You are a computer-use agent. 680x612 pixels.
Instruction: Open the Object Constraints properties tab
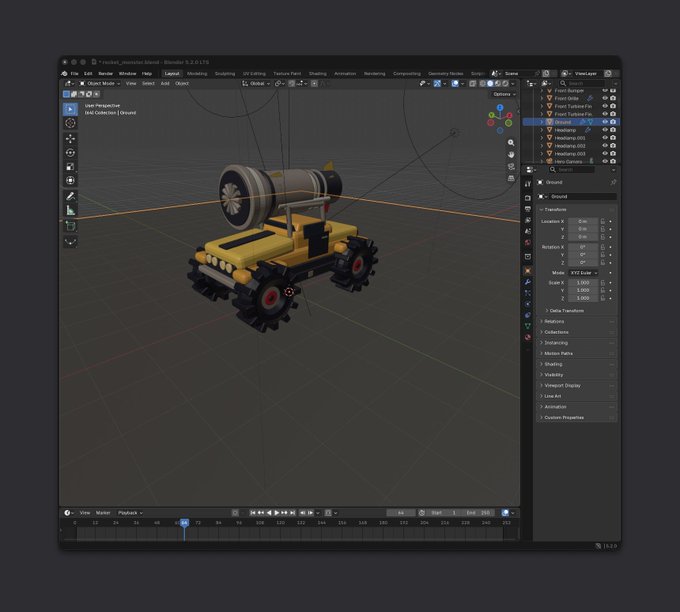coord(528,315)
